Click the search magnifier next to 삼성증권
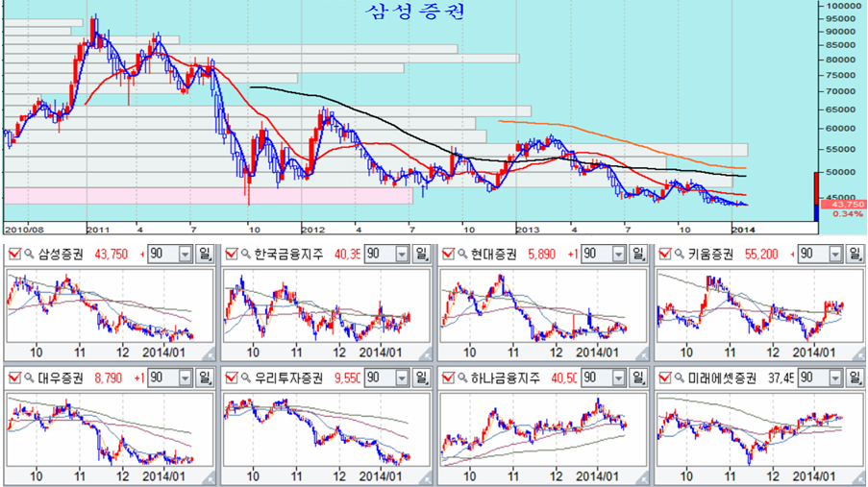This screenshot has height=487, width=868. [x=30, y=254]
